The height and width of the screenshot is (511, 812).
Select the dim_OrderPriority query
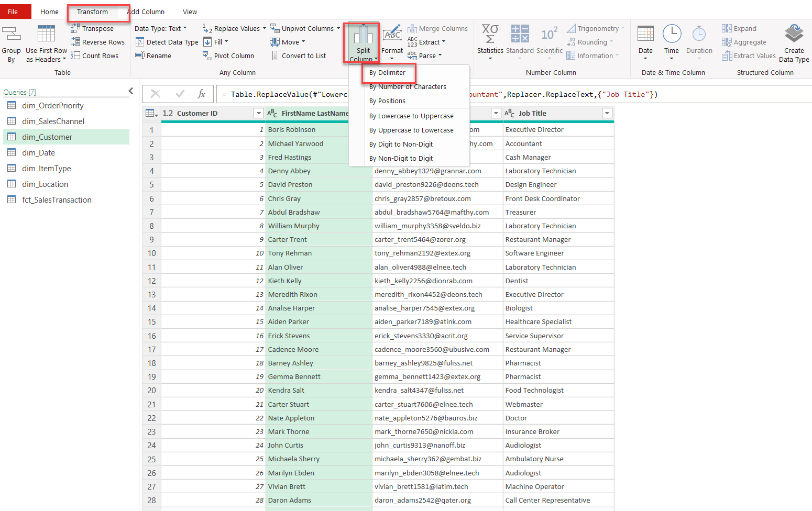(x=67, y=106)
